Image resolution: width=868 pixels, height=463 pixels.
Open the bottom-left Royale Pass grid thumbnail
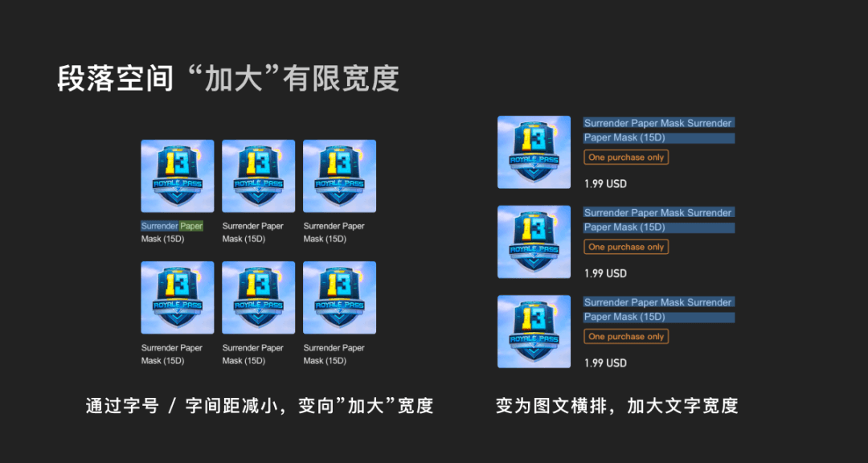pyautogui.click(x=177, y=298)
